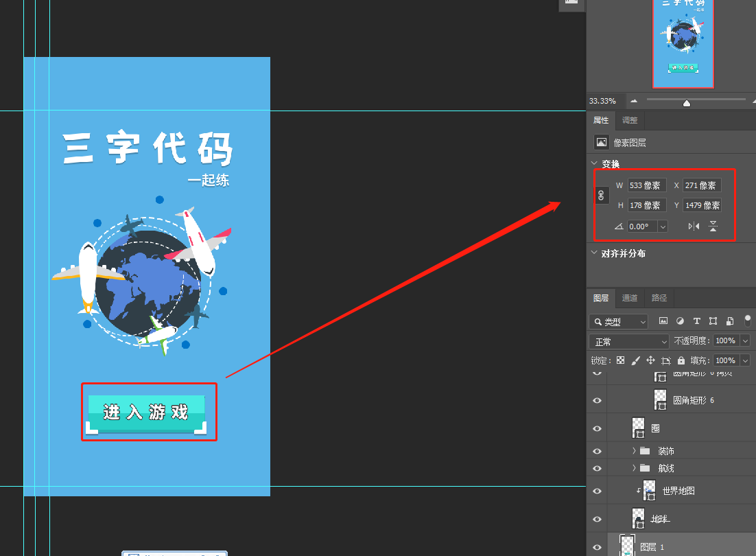Click the shape layer filter icon
The height and width of the screenshot is (556, 756).
(713, 321)
